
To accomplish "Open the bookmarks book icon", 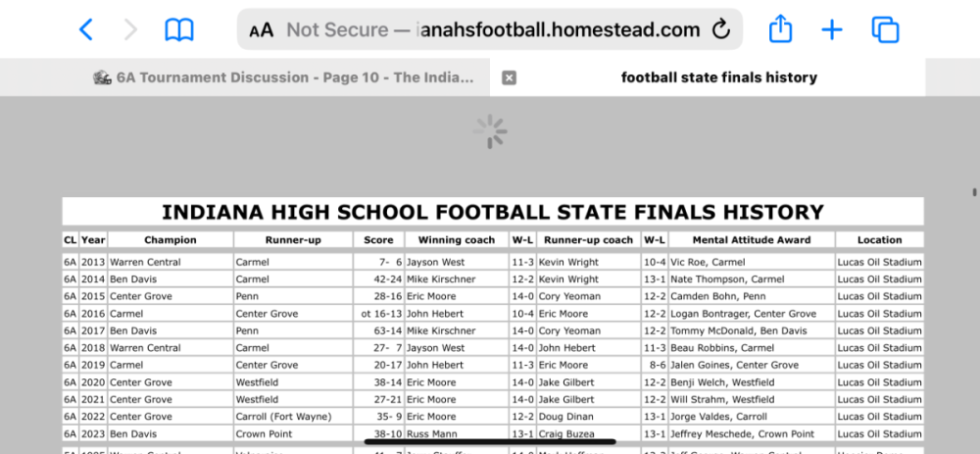I will [x=179, y=29].
